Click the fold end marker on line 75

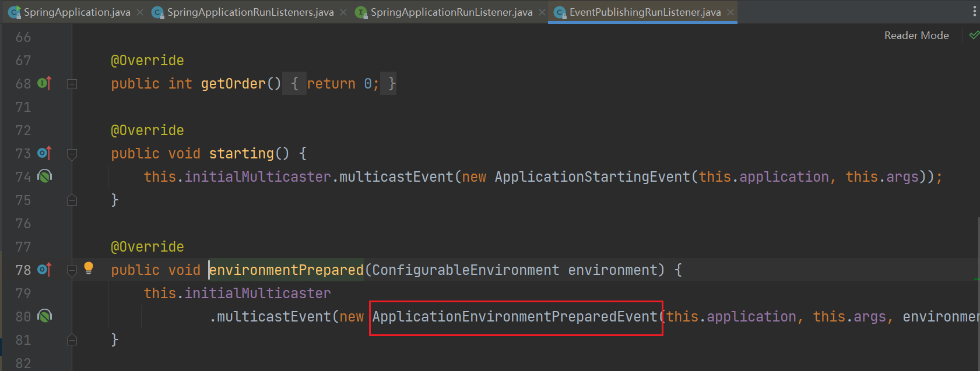point(72,200)
